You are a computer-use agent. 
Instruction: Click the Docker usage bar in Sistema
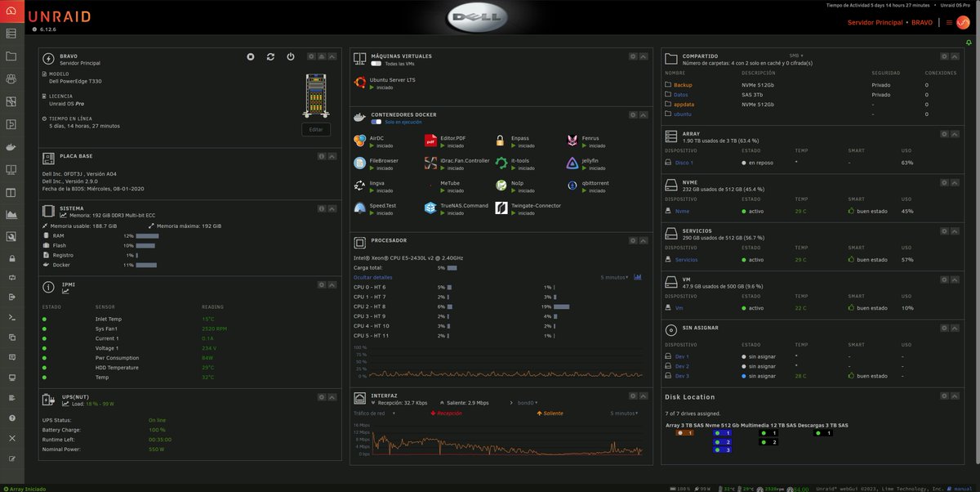(x=147, y=265)
